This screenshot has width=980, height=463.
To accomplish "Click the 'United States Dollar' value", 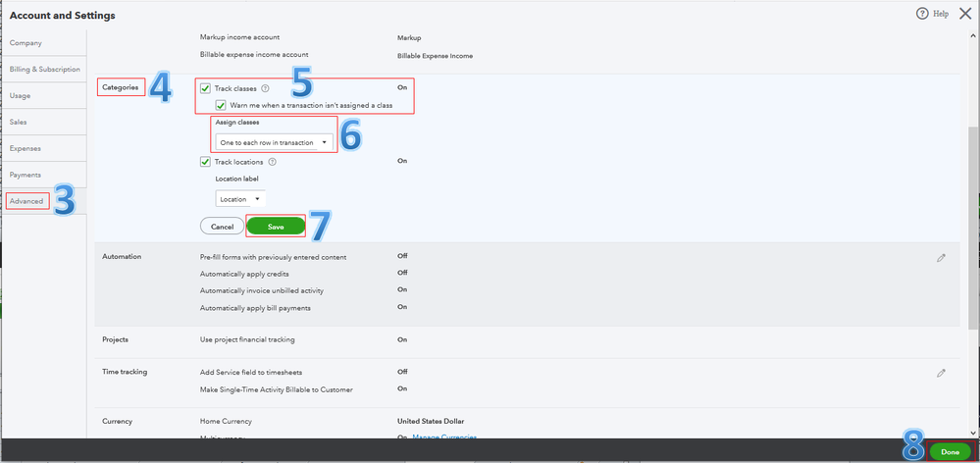I will click(431, 421).
